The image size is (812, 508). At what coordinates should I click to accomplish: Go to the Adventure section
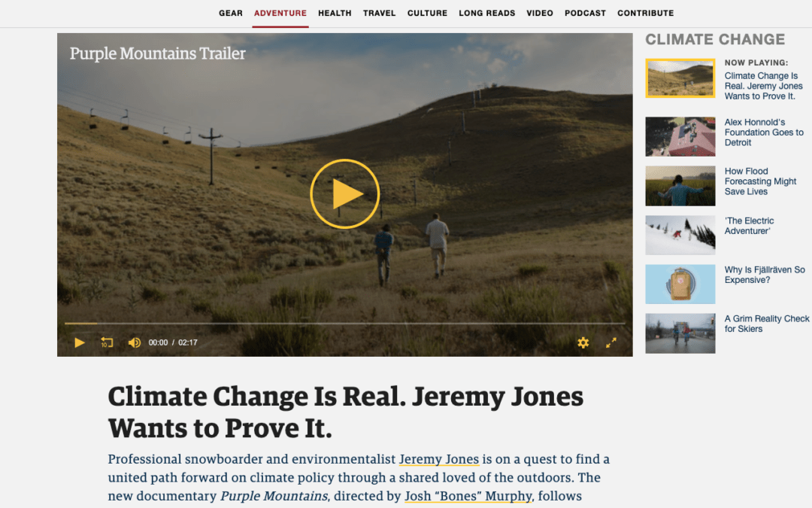[280, 13]
